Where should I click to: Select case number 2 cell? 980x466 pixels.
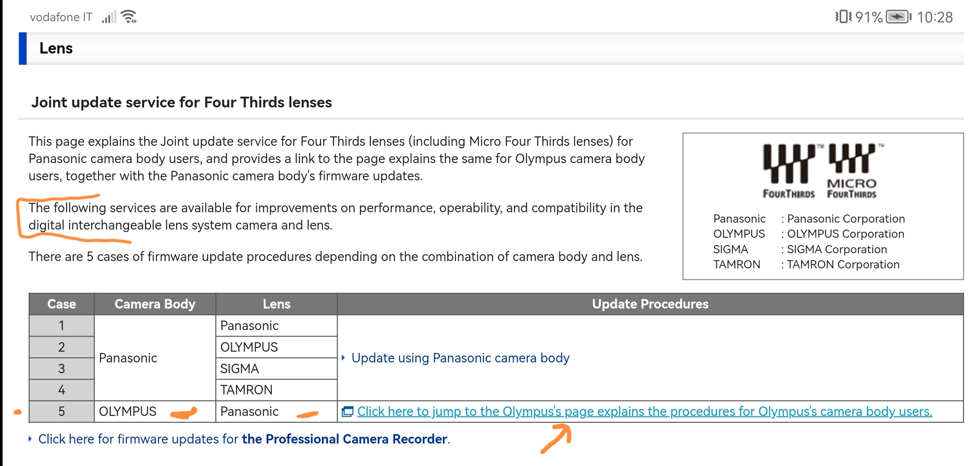tap(62, 347)
